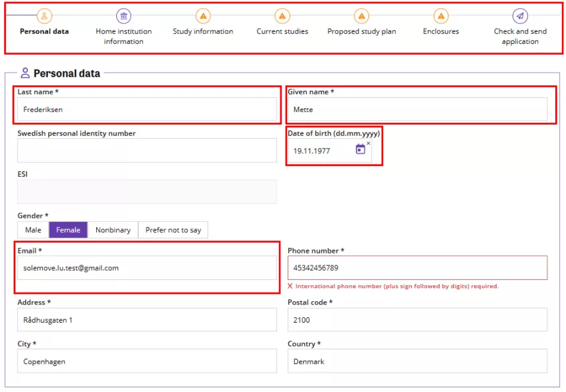Click the paper plane send application icon

point(520,16)
